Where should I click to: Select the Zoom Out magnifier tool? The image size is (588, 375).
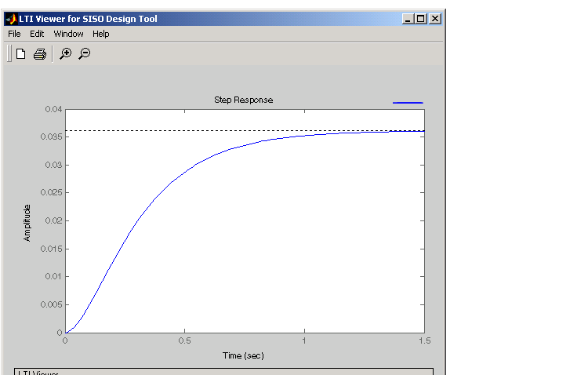coord(85,53)
